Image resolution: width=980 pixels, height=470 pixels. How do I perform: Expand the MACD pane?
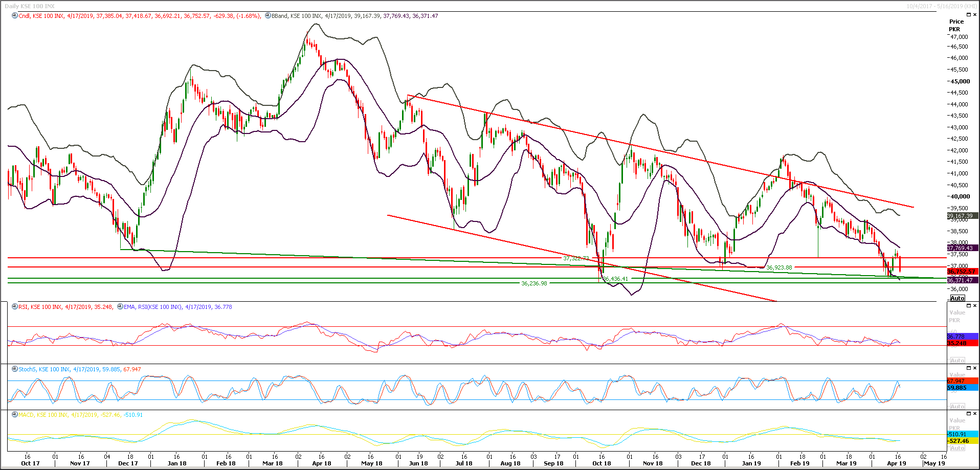pyautogui.click(x=968, y=413)
